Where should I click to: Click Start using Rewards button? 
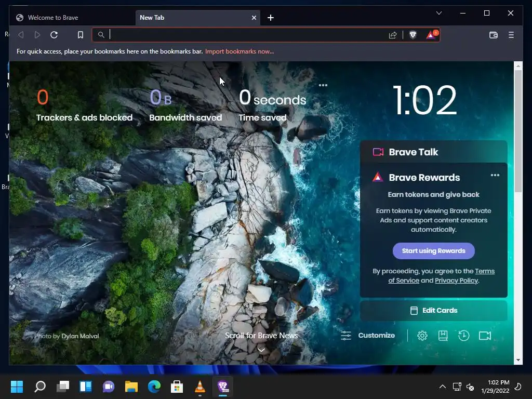coord(434,251)
